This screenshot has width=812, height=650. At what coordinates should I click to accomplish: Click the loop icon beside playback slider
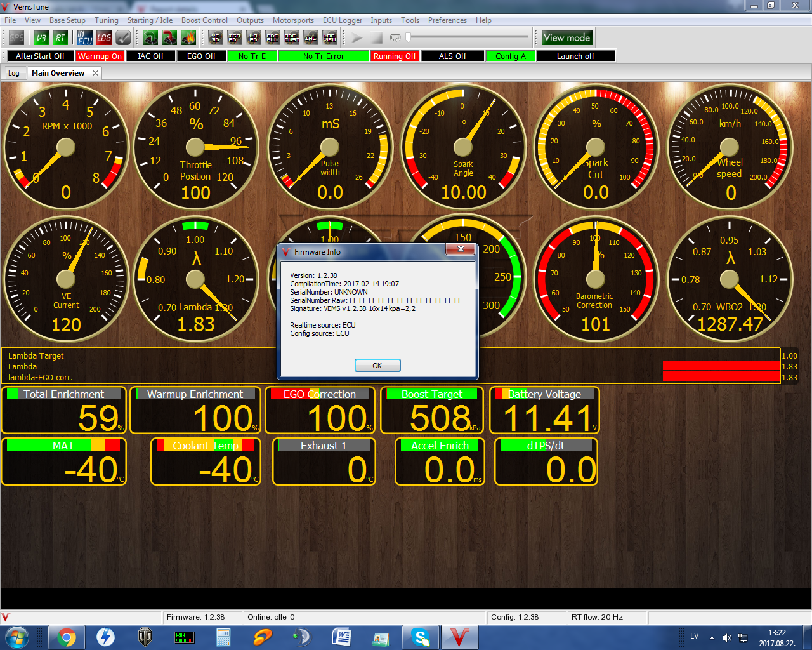(x=395, y=38)
